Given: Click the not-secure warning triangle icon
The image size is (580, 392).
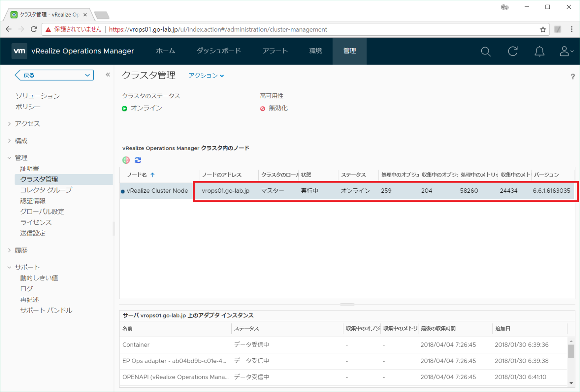Looking at the screenshot, I should coord(48,29).
